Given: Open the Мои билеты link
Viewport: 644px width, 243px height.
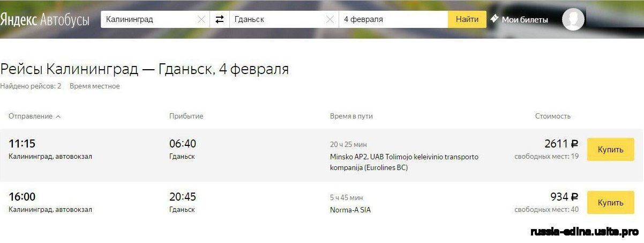Looking at the screenshot, I should point(525,20).
